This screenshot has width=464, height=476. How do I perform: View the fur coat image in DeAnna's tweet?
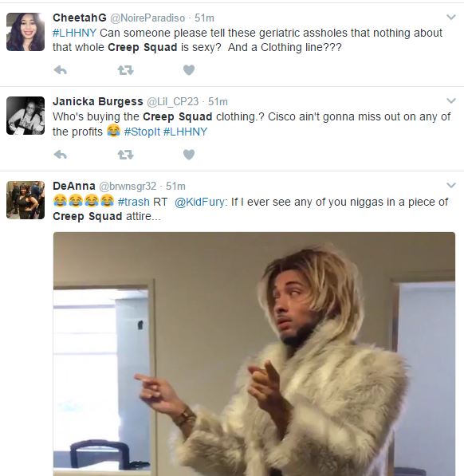(x=254, y=354)
